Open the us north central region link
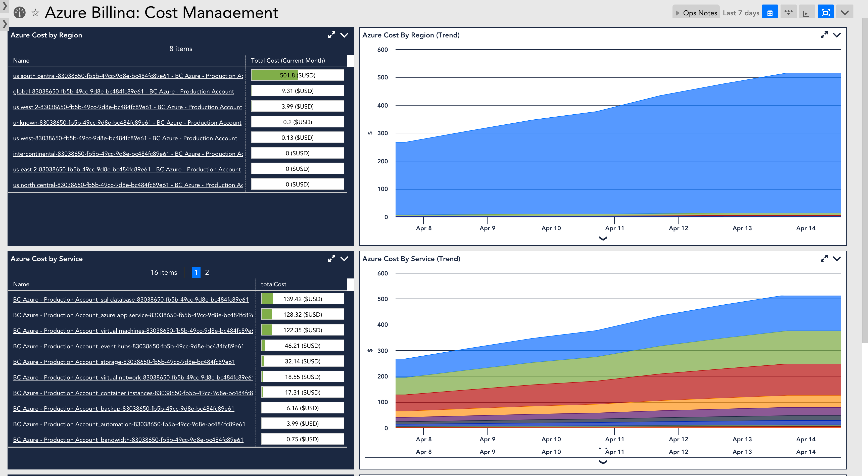The height and width of the screenshot is (476, 868). click(x=128, y=185)
